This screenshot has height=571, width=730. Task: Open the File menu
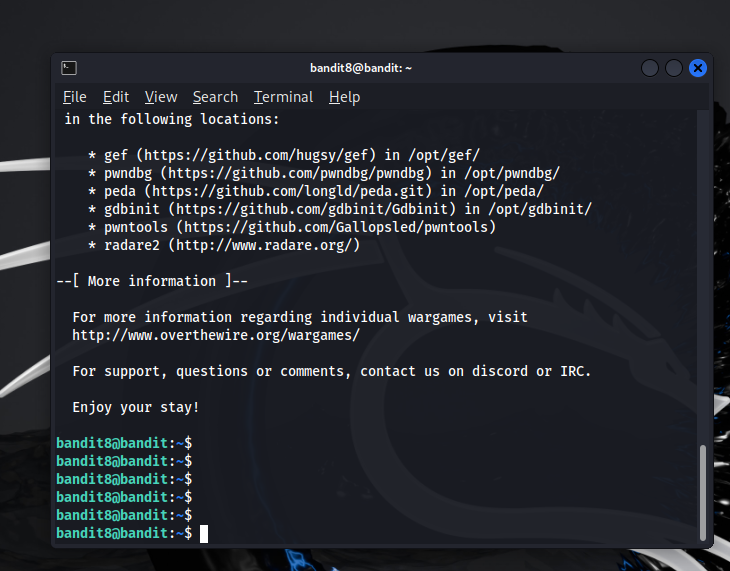(74, 97)
